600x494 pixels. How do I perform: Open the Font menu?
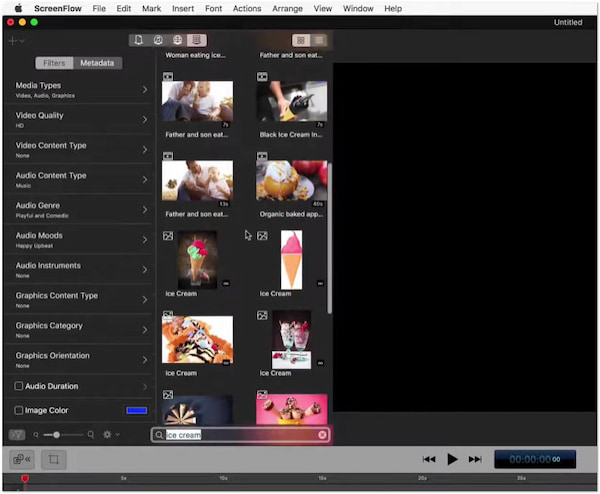[x=213, y=8]
